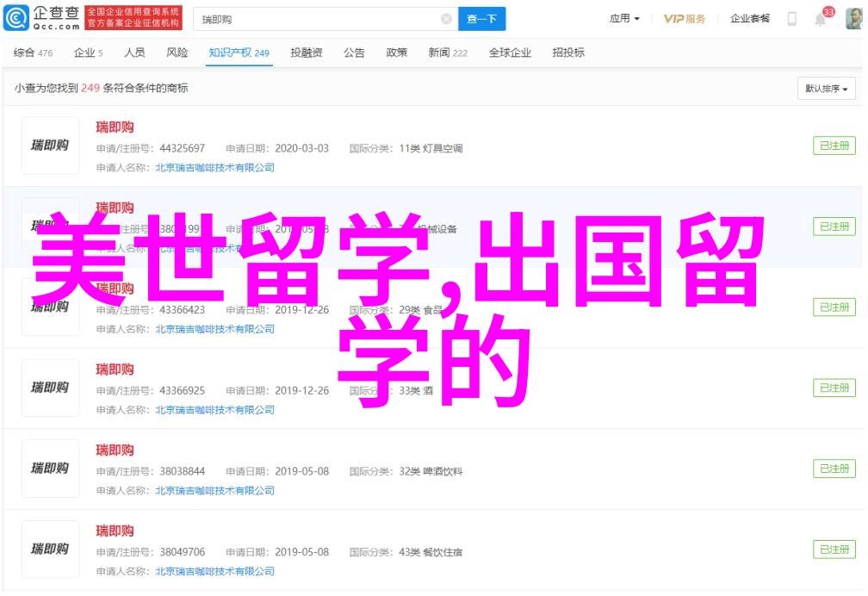Click the application date 2020-03-03
Viewport: 868px width, 596px height.
(301, 148)
